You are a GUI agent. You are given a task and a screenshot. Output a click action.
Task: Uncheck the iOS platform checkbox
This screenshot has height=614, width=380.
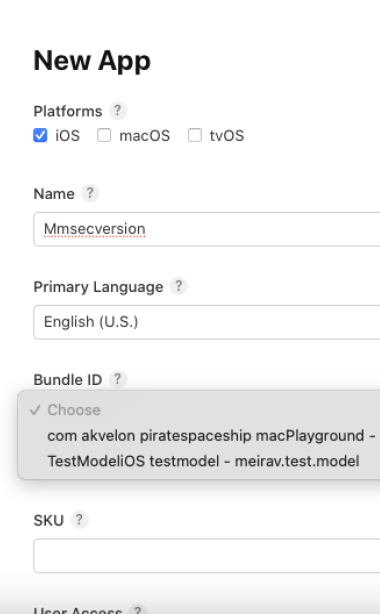(40, 135)
